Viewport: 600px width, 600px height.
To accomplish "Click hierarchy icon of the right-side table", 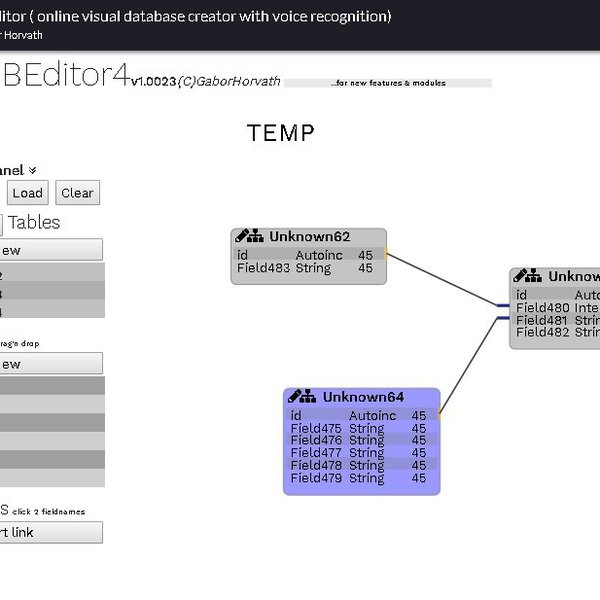I will [x=535, y=276].
